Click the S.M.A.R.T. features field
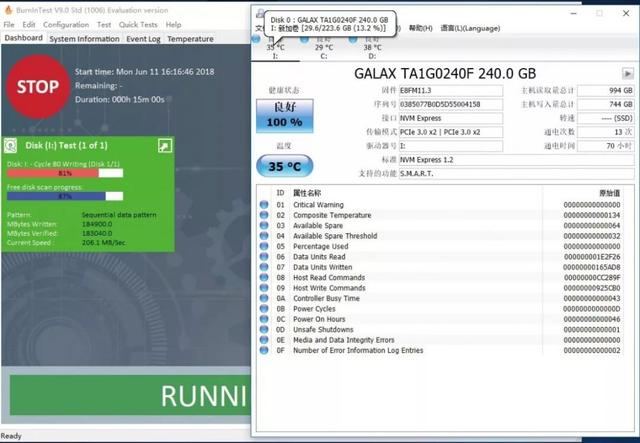Screen dimensions: 640x443 click(516, 174)
